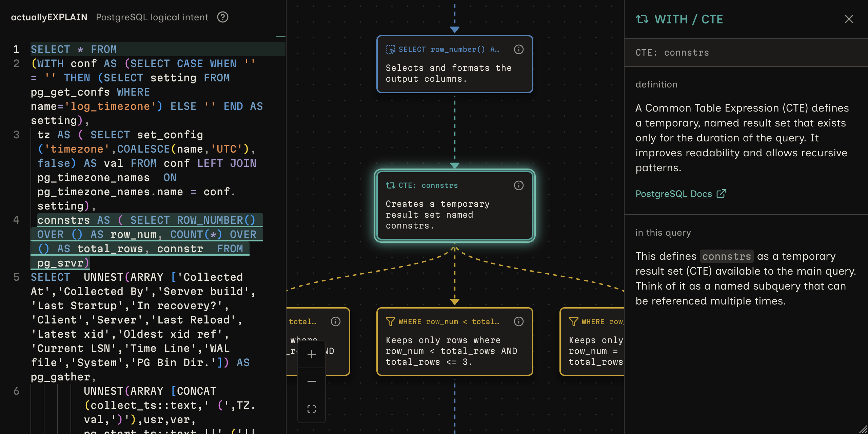This screenshot has width=868, height=434.
Task: Click 'Selects and formats the output columns.' text
Action: coord(449,73)
